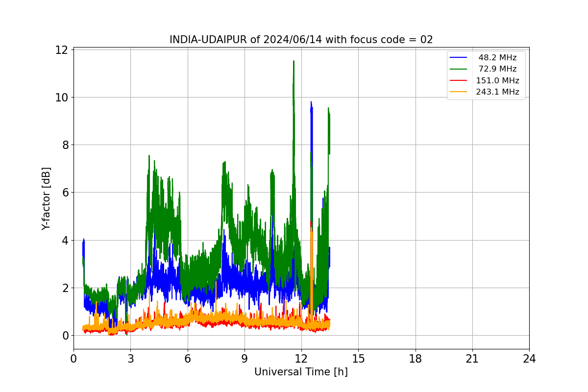Click x-axis tick label 0
Screen dimensions: 588x392
click(73, 359)
